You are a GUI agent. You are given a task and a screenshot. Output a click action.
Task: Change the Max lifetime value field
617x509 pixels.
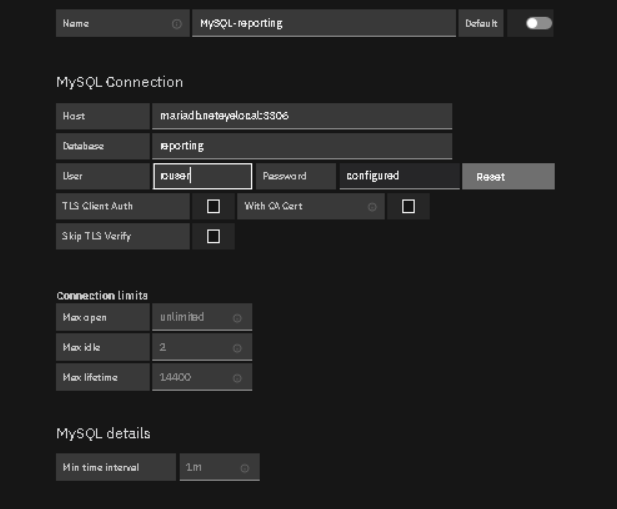202,377
